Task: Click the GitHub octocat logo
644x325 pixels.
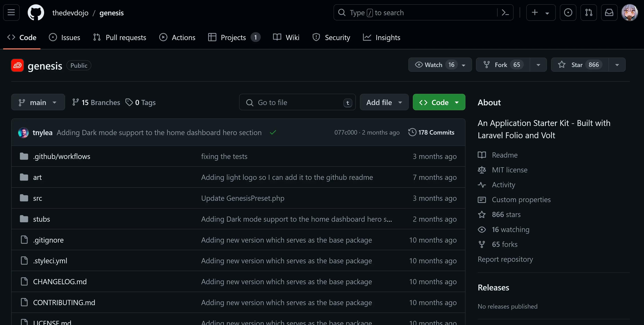Action: click(36, 12)
